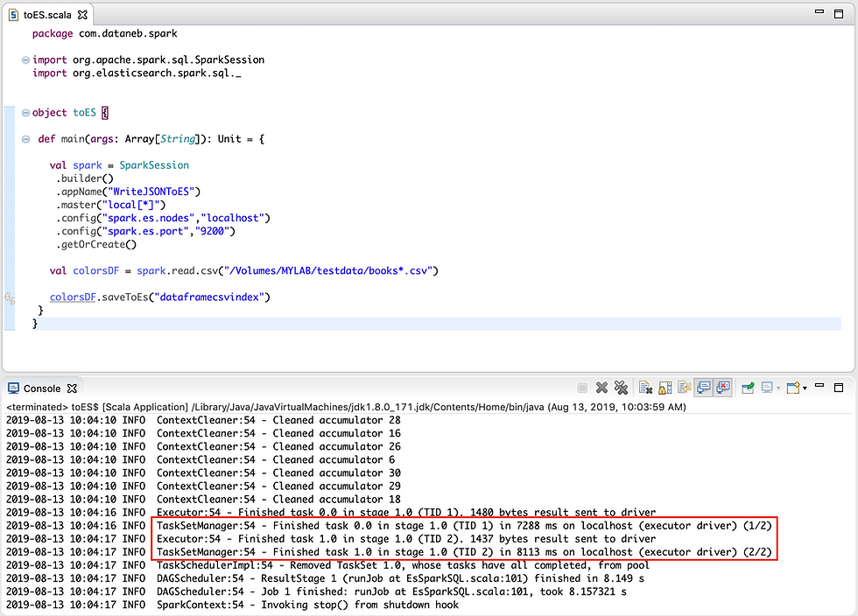Remove all terminated launches in Console
The width and height of the screenshot is (858, 616).
tap(621, 388)
